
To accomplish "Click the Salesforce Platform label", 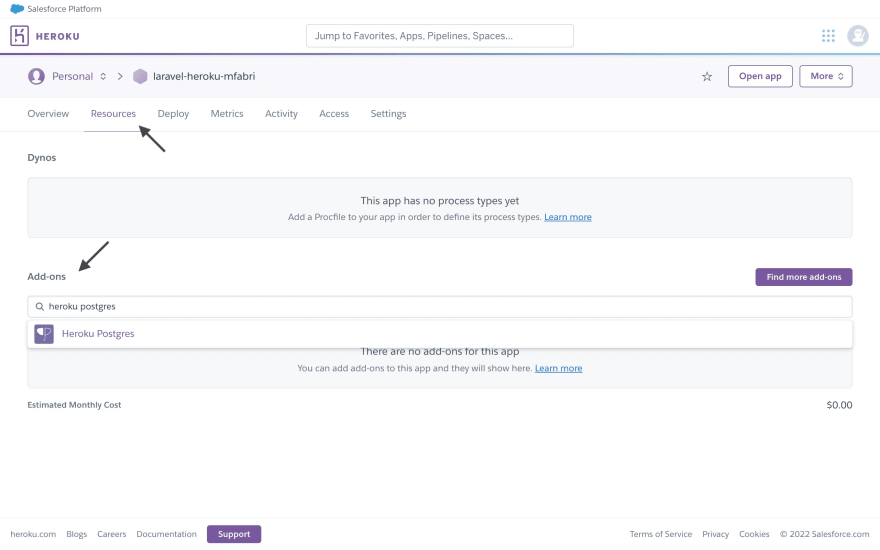I will click(64, 9).
